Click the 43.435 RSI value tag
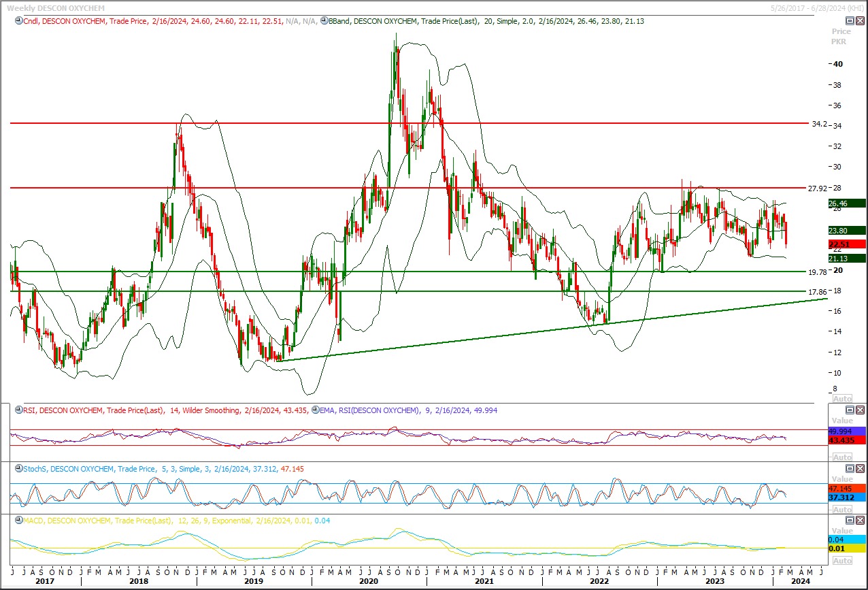The height and width of the screenshot is (590, 868). pos(846,440)
